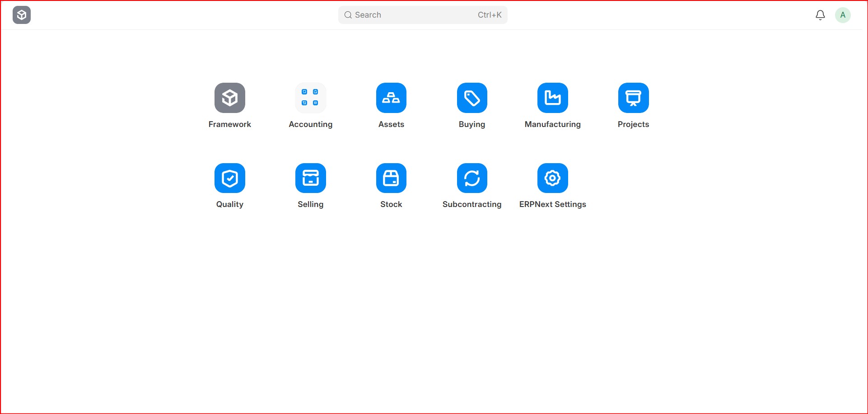Launch the Stock box icon
This screenshot has width=868, height=414.
click(391, 178)
